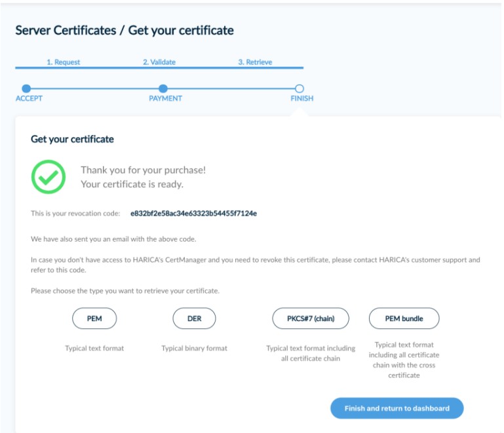
Task: Click the revocation code value
Action: pos(193,214)
